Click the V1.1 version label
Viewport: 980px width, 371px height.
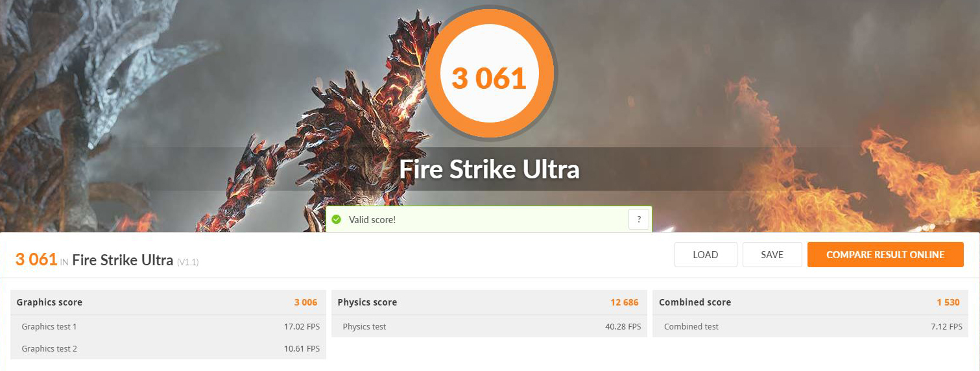pos(187,262)
